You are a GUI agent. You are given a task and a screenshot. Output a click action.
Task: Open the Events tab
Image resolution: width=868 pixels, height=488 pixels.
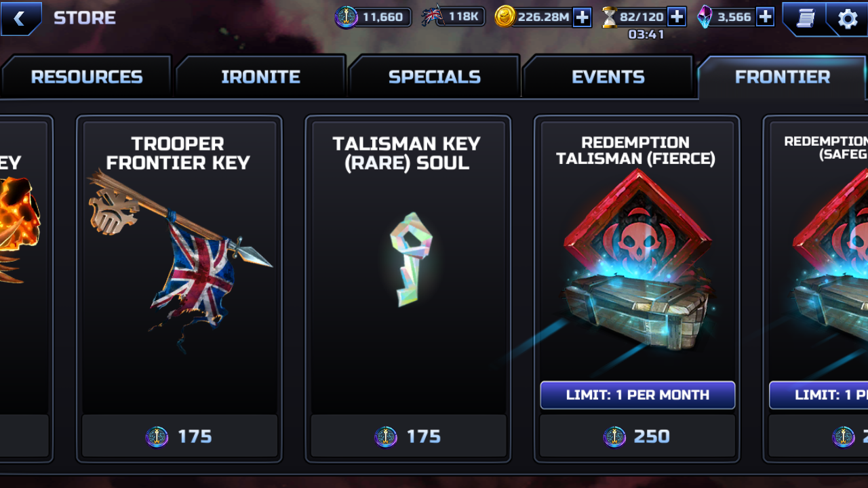point(608,77)
